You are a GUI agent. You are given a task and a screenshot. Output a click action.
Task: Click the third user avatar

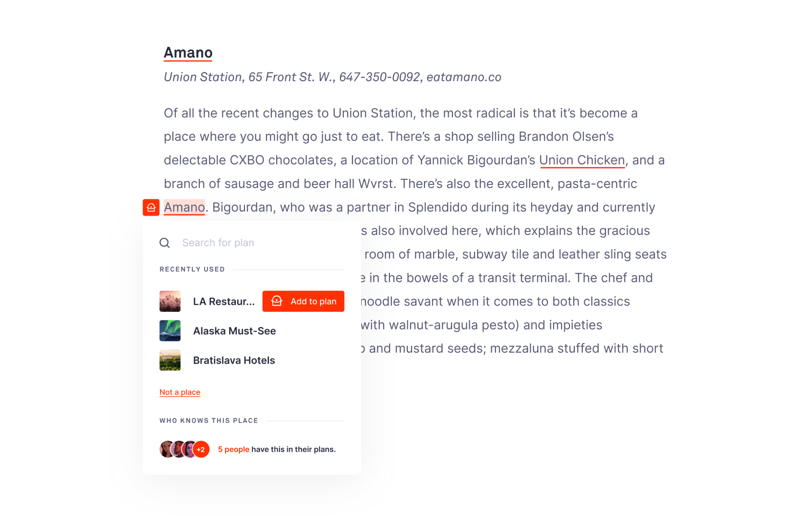(189, 449)
